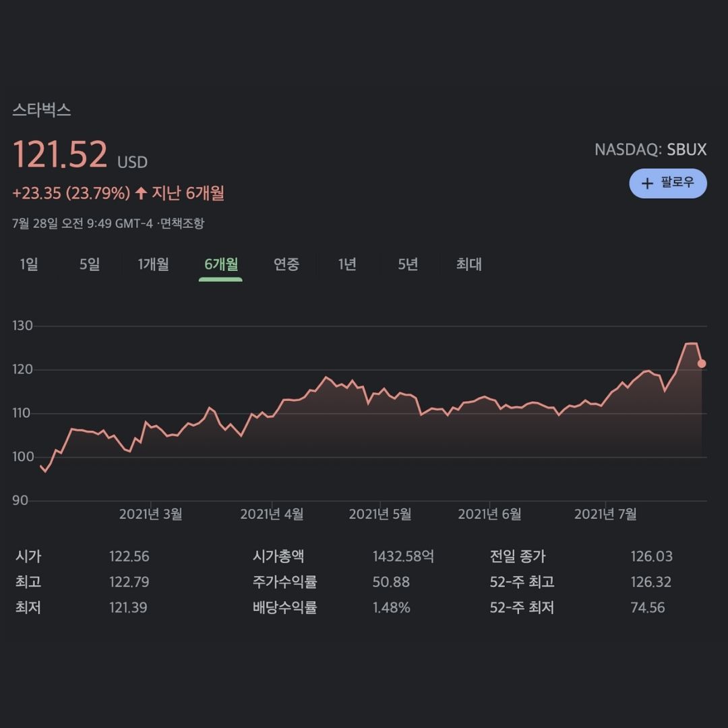Screen dimensions: 728x728
Task: Switch to the 1개월 tab
Action: tap(153, 264)
